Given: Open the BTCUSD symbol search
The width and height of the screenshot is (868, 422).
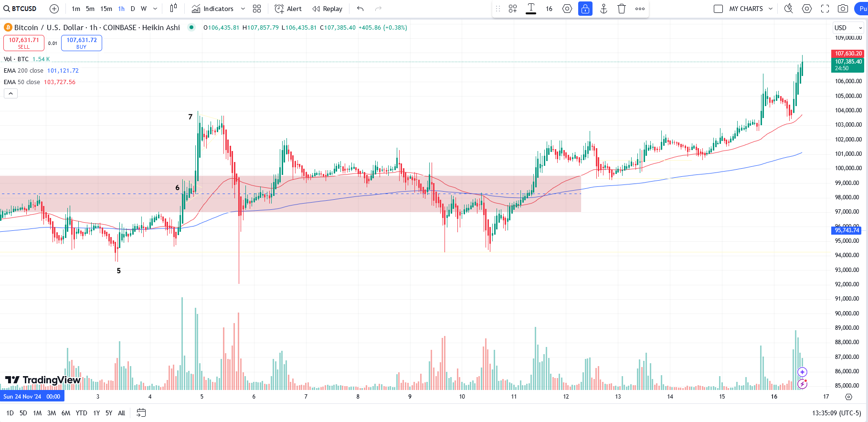Looking at the screenshot, I should coord(20,9).
